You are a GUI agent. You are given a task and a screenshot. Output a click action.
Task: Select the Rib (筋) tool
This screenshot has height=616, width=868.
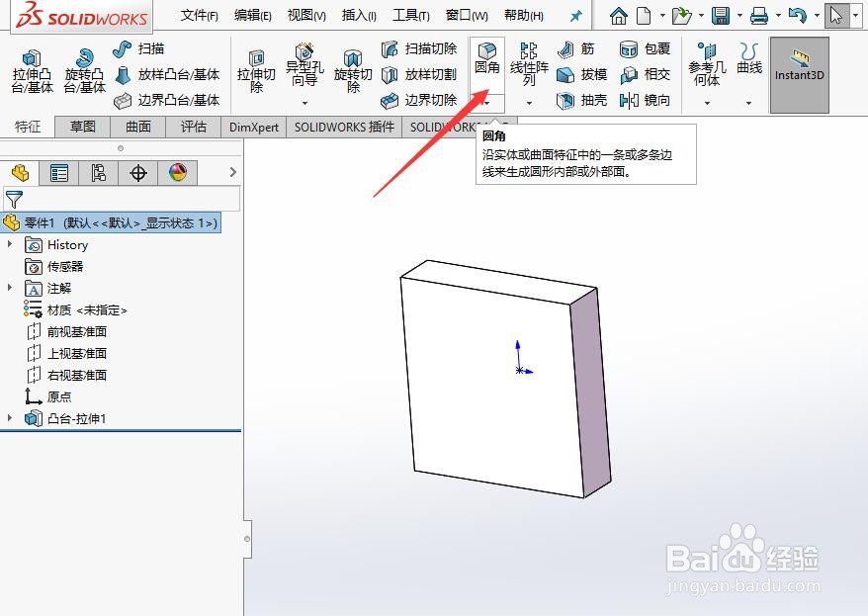coord(575,48)
